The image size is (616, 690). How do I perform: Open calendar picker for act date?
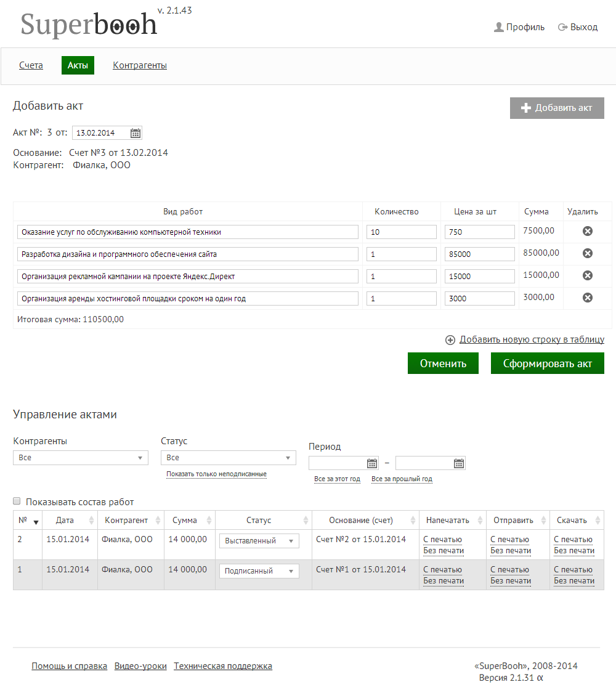(x=136, y=133)
